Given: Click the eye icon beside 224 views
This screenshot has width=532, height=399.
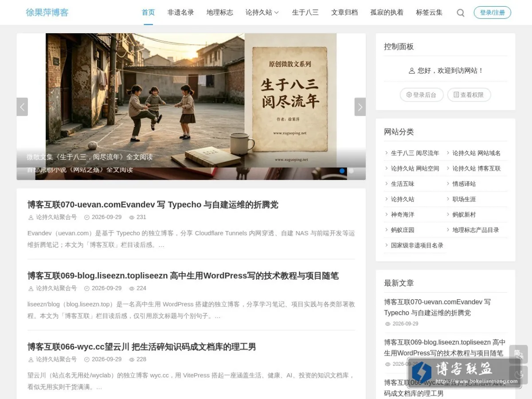Looking at the screenshot, I should [132, 289].
